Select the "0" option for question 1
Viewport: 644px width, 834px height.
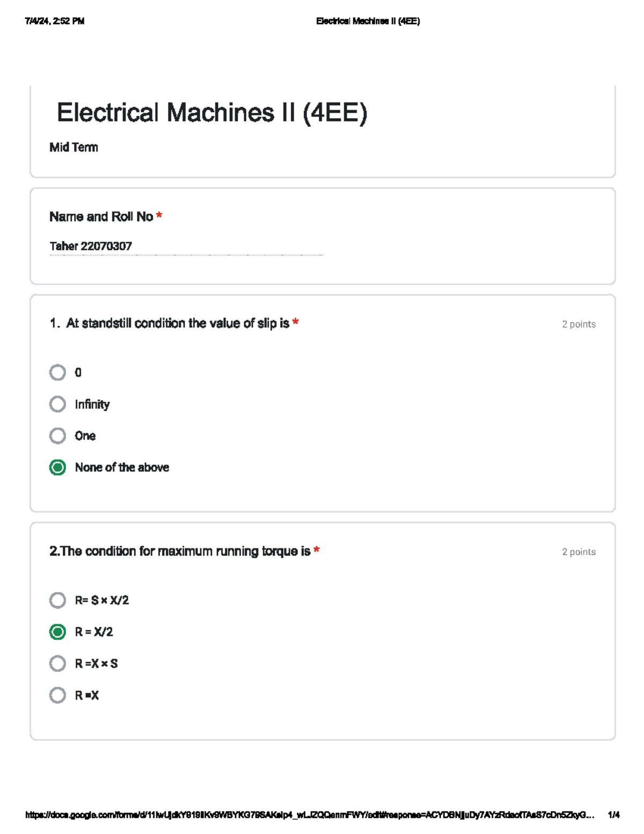tap(58, 372)
